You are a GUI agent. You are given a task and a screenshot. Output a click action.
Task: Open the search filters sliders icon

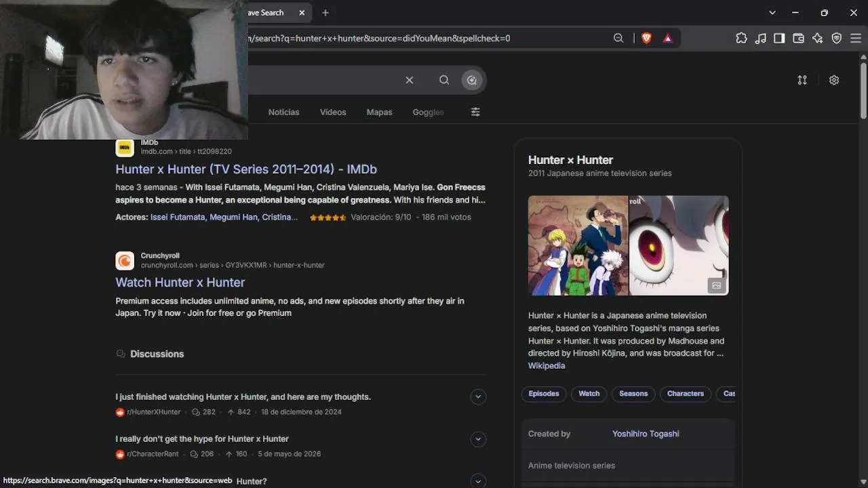pyautogui.click(x=475, y=113)
